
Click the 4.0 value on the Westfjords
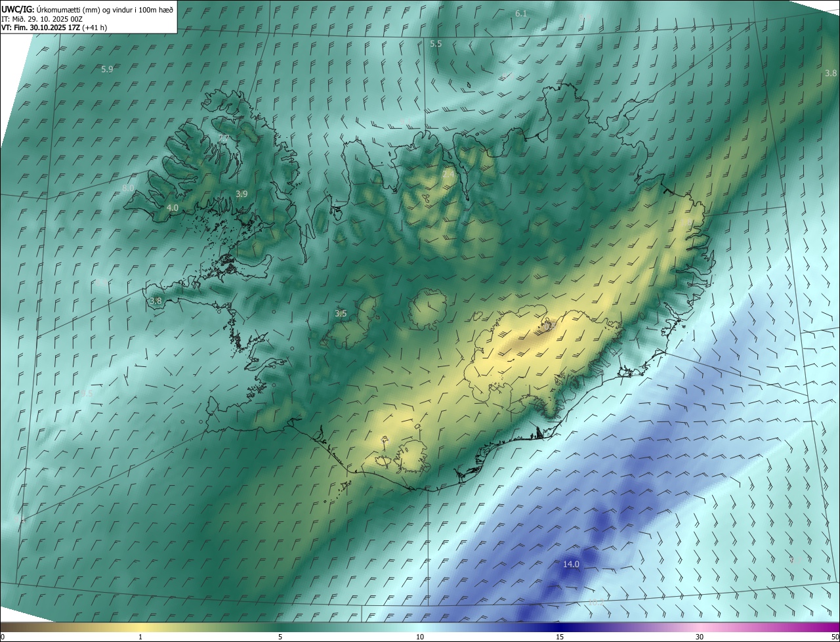click(x=173, y=207)
